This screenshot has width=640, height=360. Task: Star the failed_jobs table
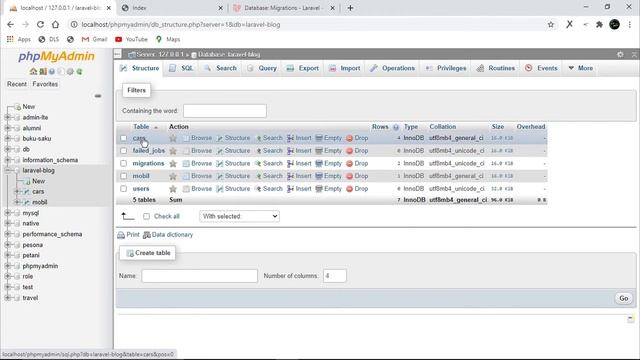click(x=173, y=151)
